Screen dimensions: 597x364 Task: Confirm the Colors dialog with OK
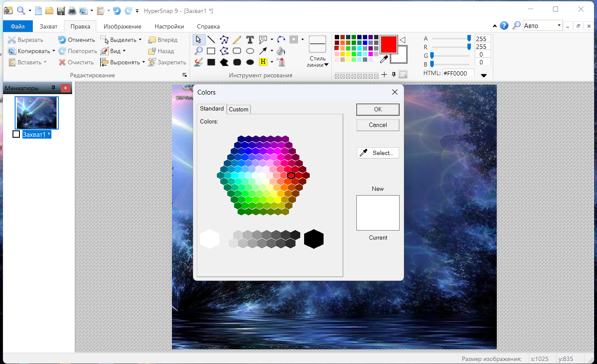coord(378,109)
